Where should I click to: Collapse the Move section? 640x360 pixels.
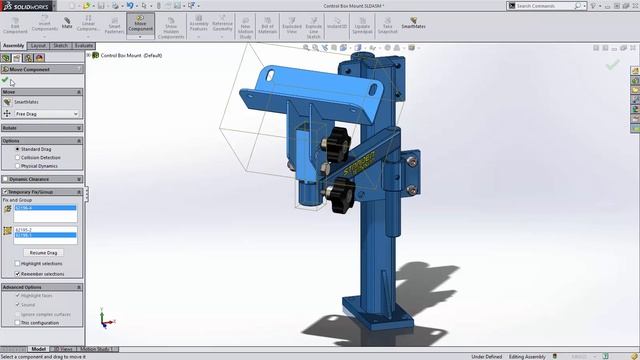(x=79, y=92)
